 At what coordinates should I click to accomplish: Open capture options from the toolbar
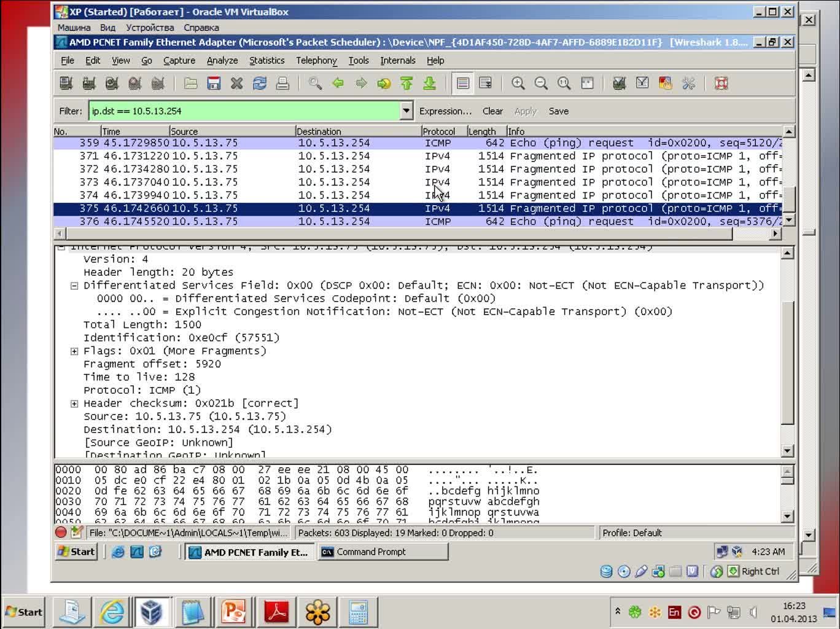coord(89,84)
